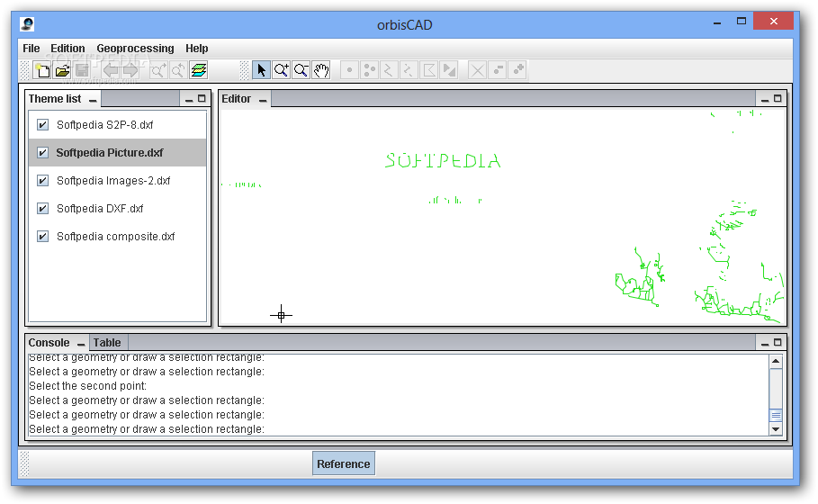Click the add vertex icon
Image resolution: width=818 pixels, height=504 pixels.
coord(517,70)
